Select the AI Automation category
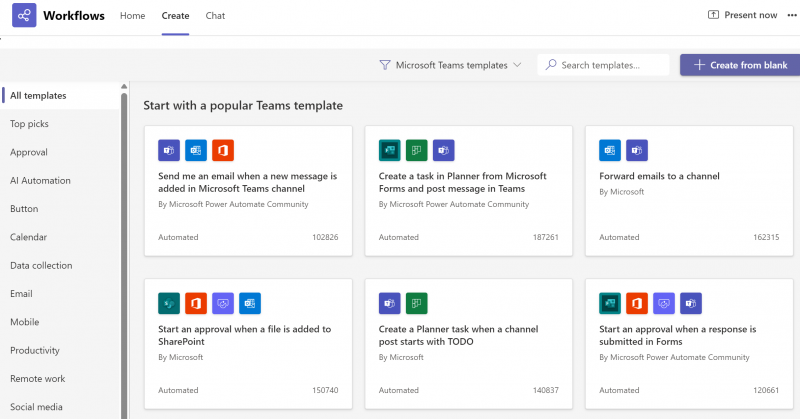 pos(40,181)
